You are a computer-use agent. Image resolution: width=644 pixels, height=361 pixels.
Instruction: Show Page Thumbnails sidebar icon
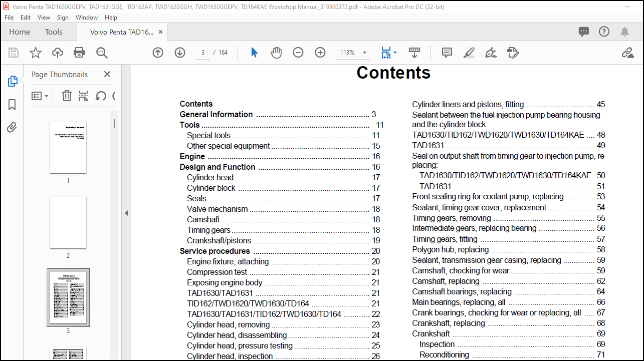13,81
